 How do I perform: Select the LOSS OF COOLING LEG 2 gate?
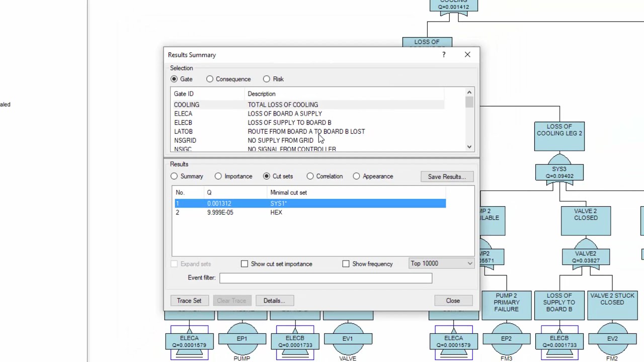(x=559, y=136)
